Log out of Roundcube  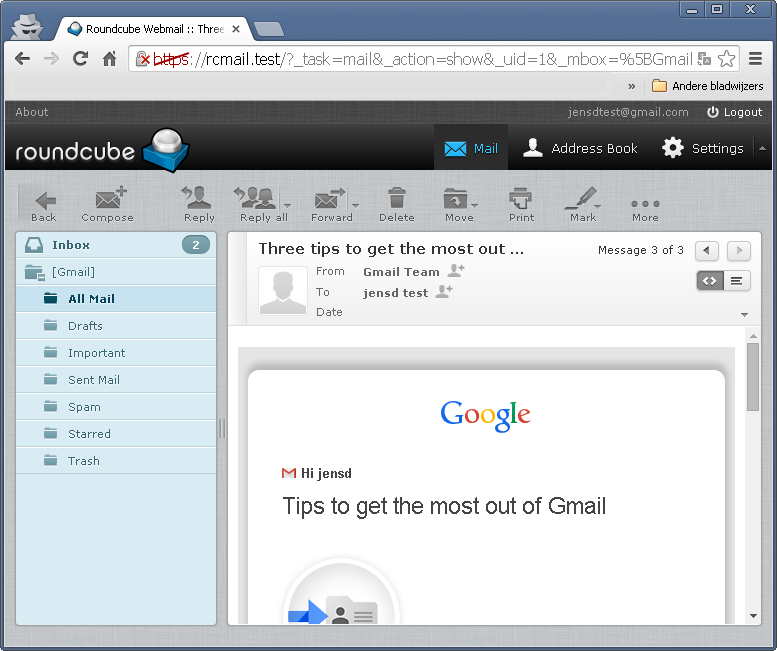(734, 112)
